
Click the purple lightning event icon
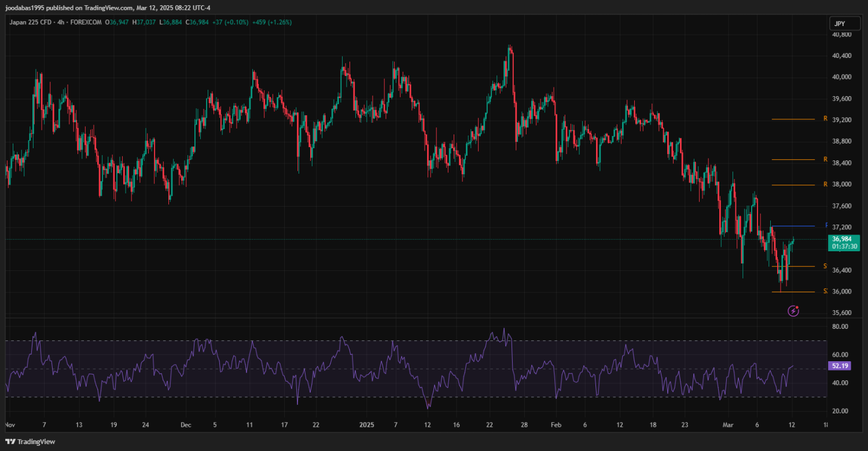point(793,311)
